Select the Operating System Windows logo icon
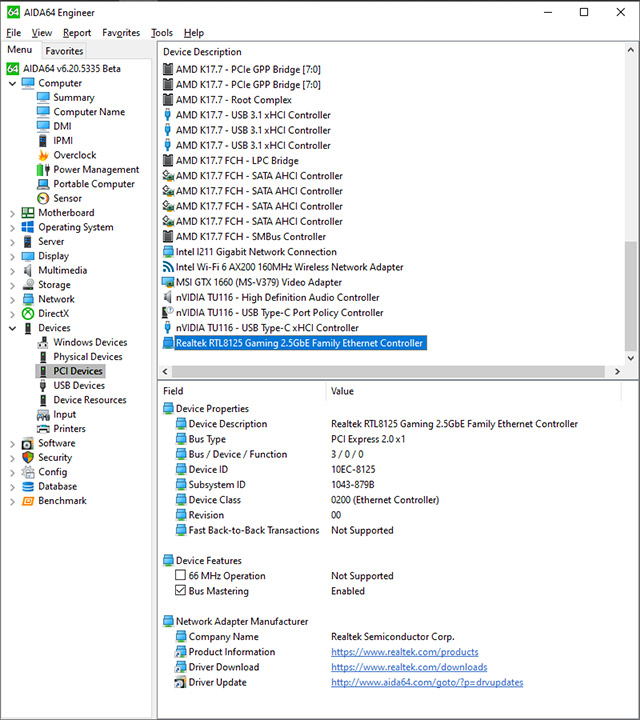This screenshot has width=640, height=720. [28, 227]
